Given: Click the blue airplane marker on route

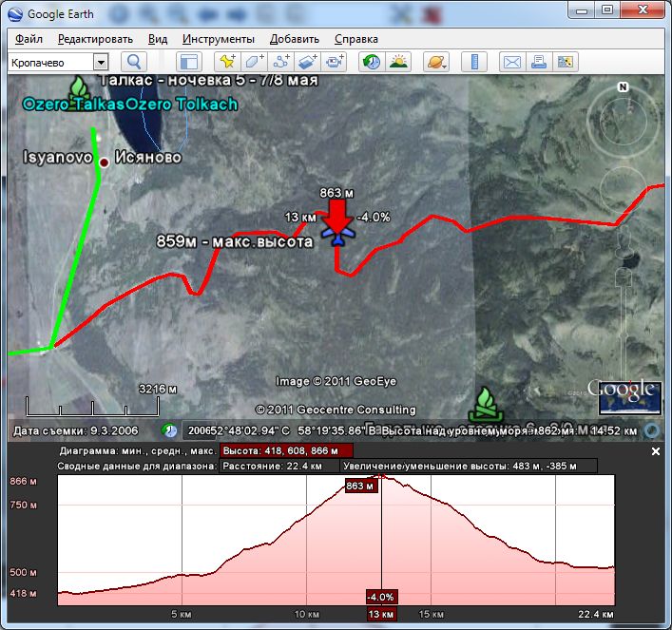Looking at the screenshot, I should 338,236.
